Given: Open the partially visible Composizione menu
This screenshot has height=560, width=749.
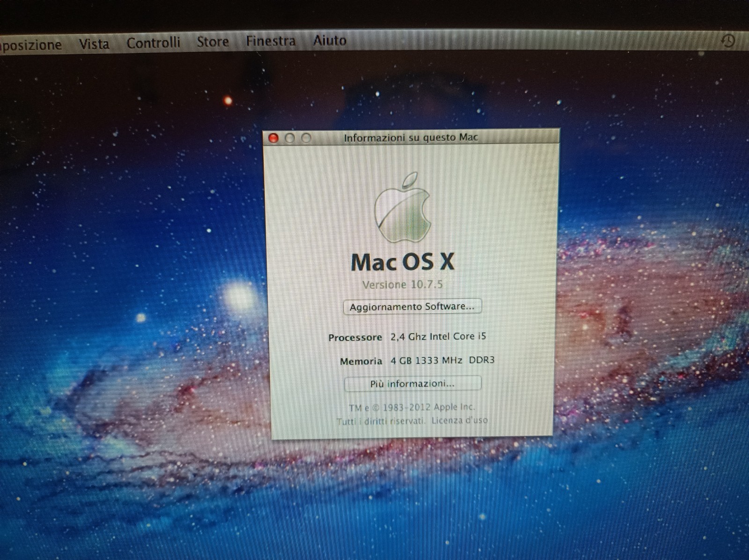Looking at the screenshot, I should 30,45.
